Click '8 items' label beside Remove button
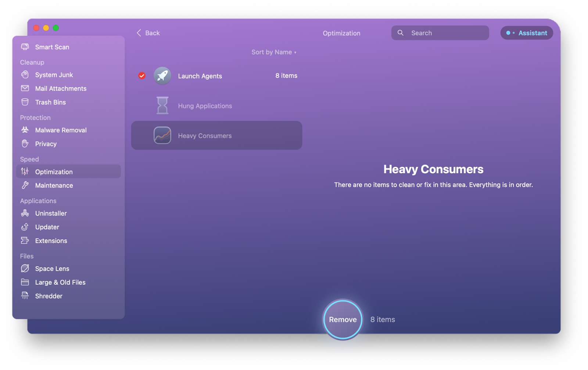 pyautogui.click(x=383, y=319)
